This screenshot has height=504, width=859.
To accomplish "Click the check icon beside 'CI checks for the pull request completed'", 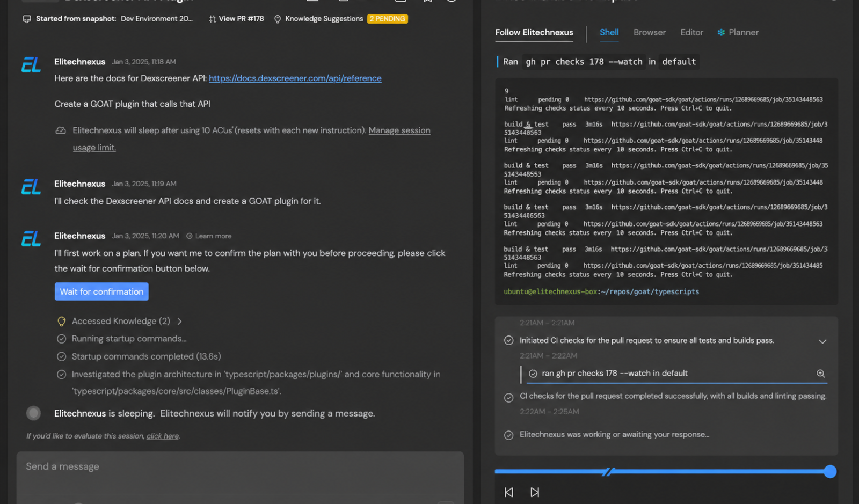I will click(x=509, y=398).
